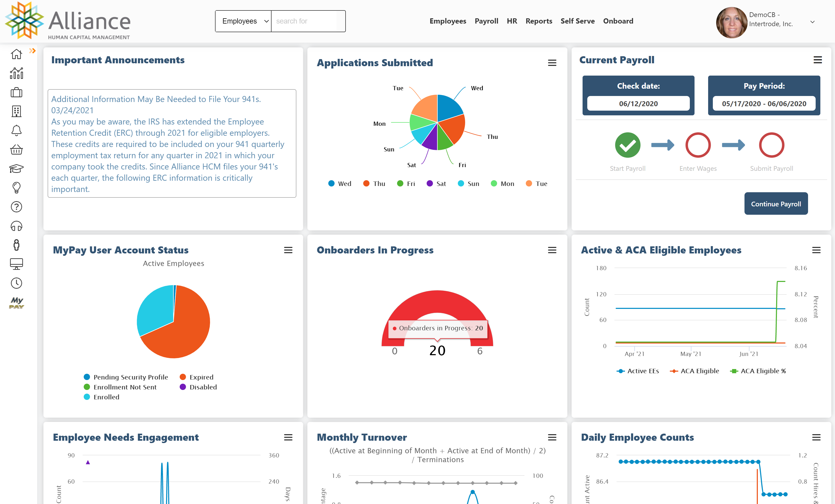Open MyPay User Account Status chart menu
The height and width of the screenshot is (504, 835).
288,250
